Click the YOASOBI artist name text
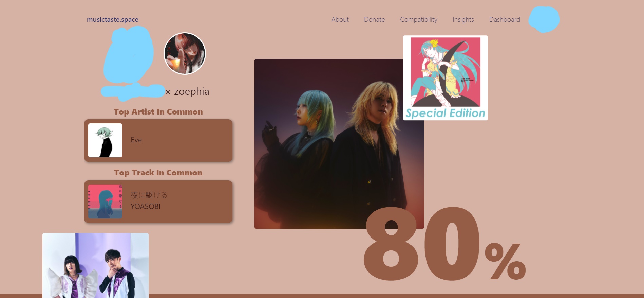The width and height of the screenshot is (644, 298). click(x=146, y=206)
